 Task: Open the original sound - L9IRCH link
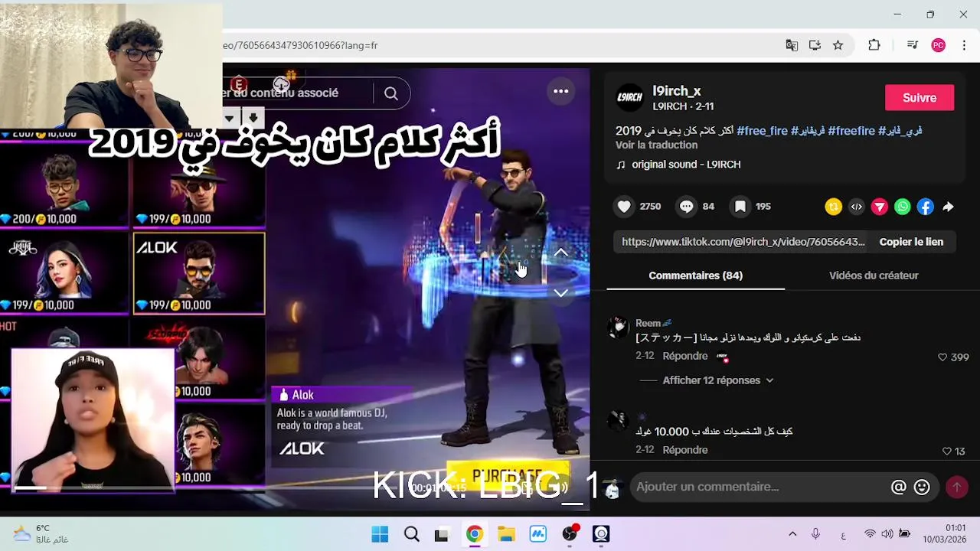pyautogui.click(x=686, y=165)
